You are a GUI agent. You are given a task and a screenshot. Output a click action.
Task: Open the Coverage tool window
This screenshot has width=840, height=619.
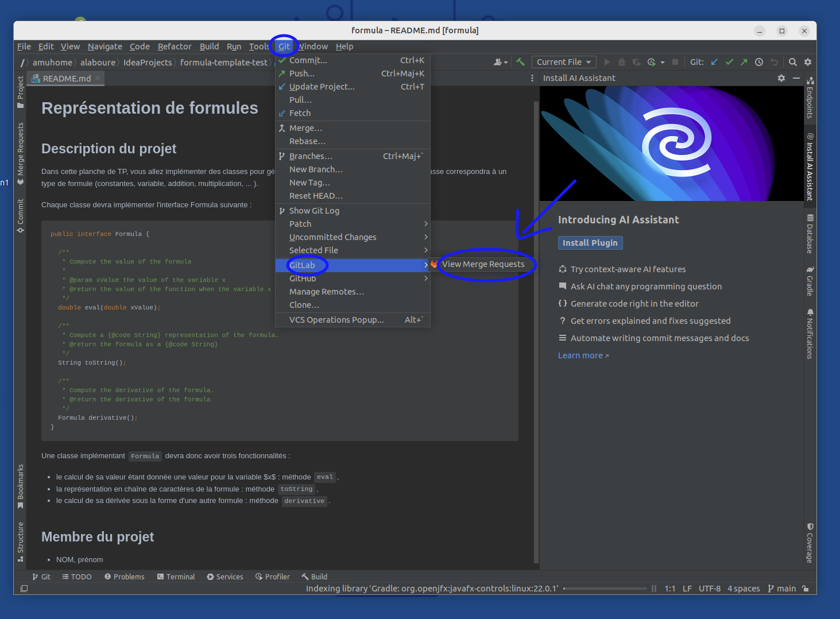point(810,543)
